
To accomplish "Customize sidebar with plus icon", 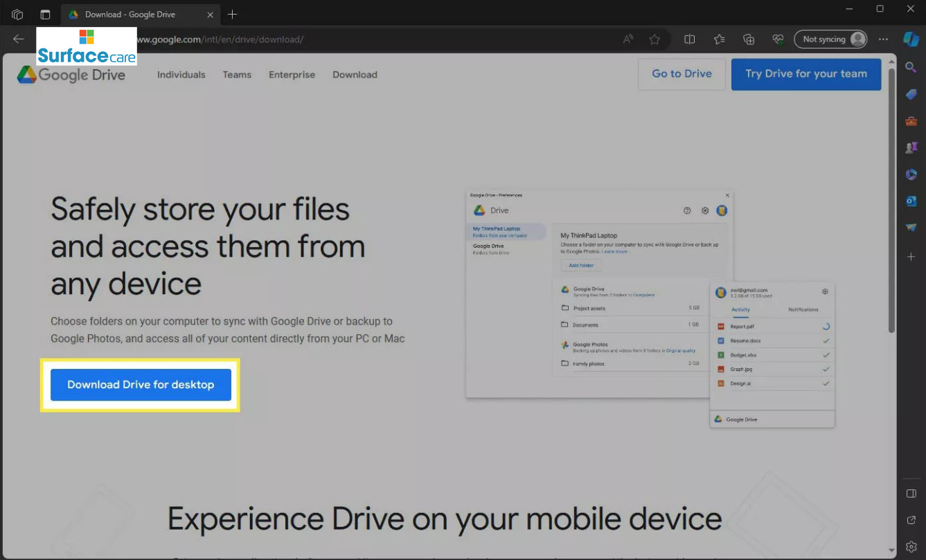I will click(911, 256).
